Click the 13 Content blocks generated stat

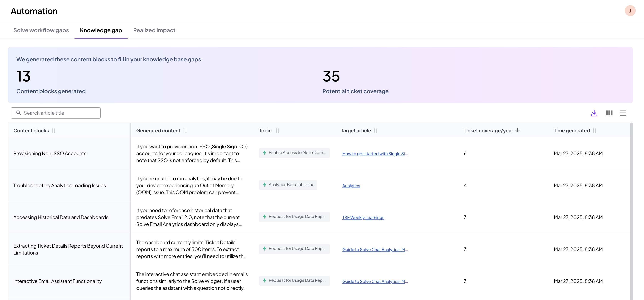51,82
